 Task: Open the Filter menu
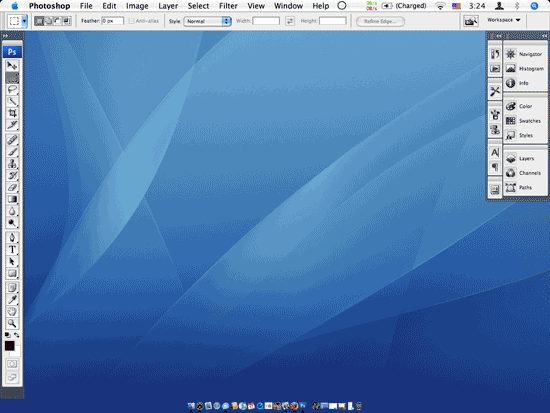pos(228,6)
